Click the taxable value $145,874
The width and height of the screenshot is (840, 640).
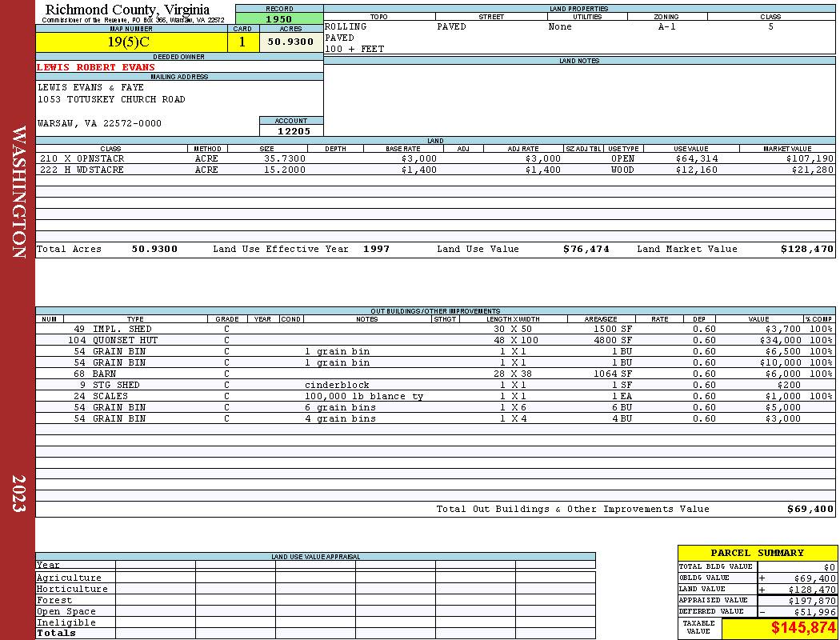point(803,628)
